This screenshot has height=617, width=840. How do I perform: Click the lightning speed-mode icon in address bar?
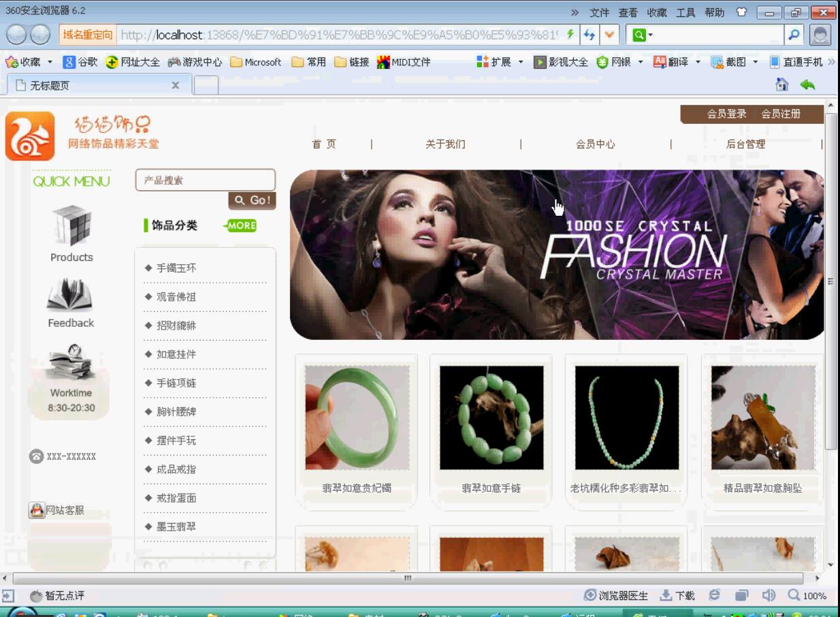coord(570,35)
